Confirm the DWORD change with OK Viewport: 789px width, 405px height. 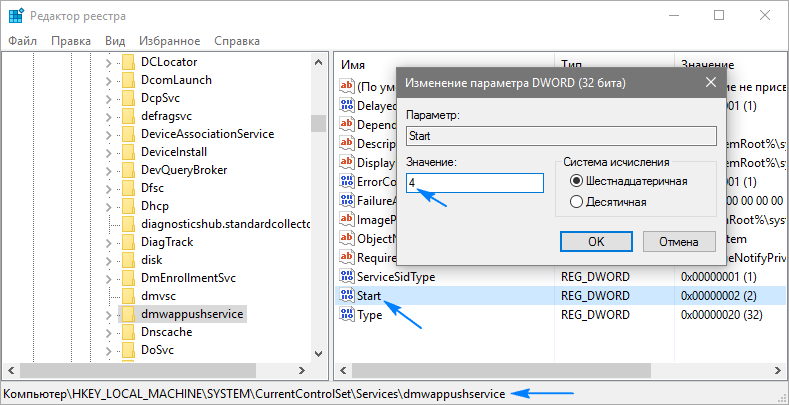coord(596,241)
